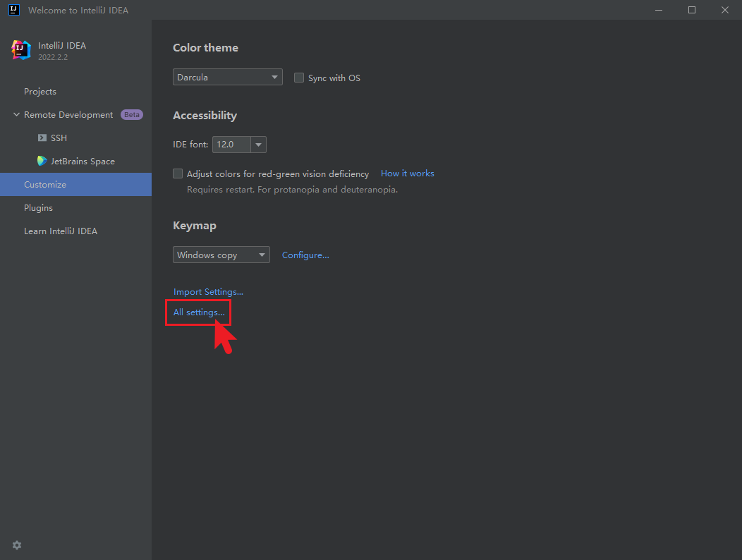742x560 pixels.
Task: Maximize the Welcome window
Action: pos(692,10)
